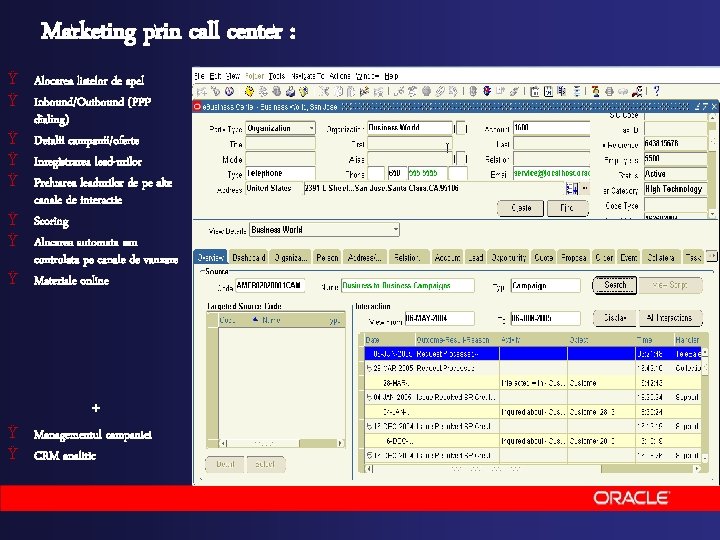Open the Tools menu

click(x=277, y=76)
